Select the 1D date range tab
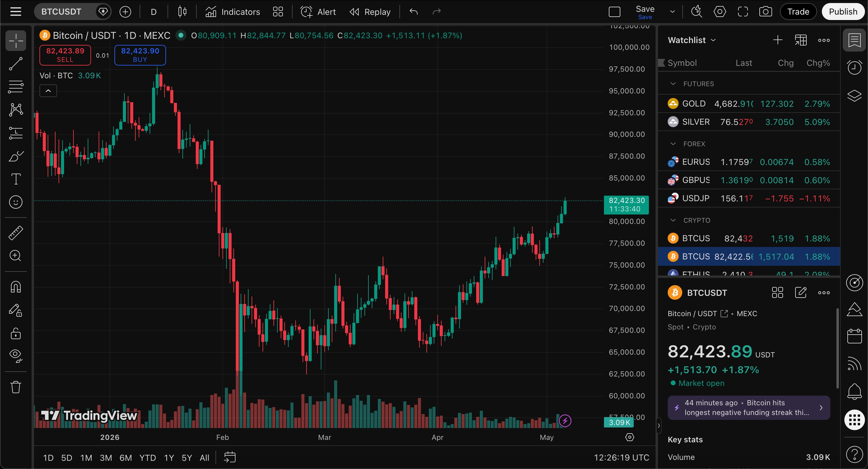Screen dimensions: 868x469 coord(48,458)
